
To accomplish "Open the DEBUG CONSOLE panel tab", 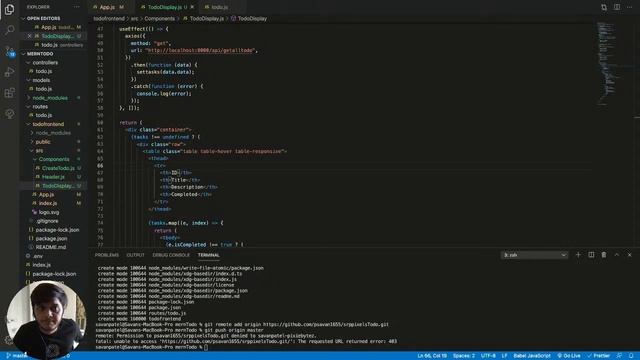I will pos(171,255).
